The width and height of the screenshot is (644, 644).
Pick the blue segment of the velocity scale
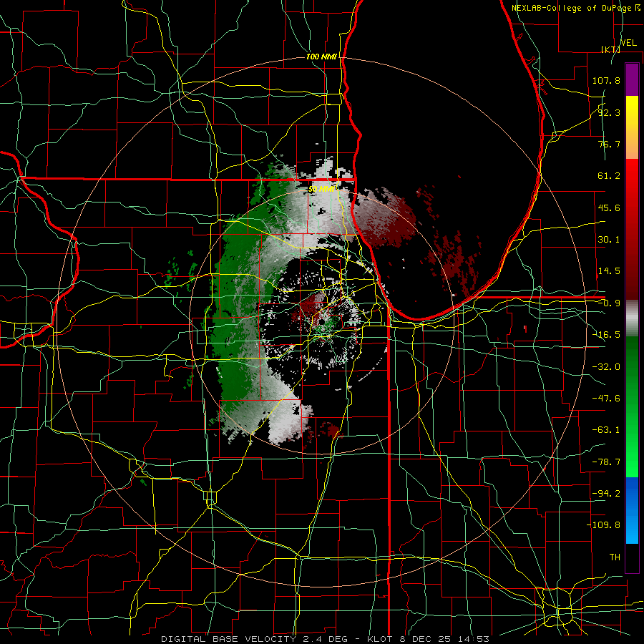tap(632, 510)
